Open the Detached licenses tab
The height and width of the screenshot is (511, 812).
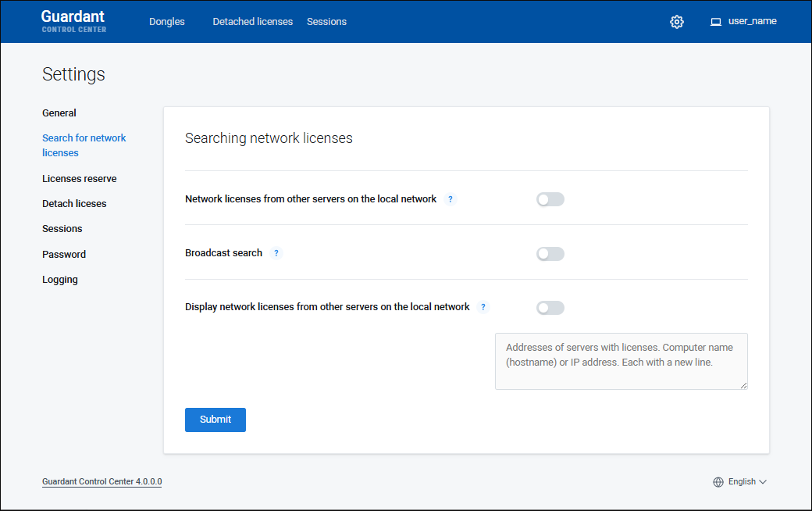pyautogui.click(x=252, y=22)
